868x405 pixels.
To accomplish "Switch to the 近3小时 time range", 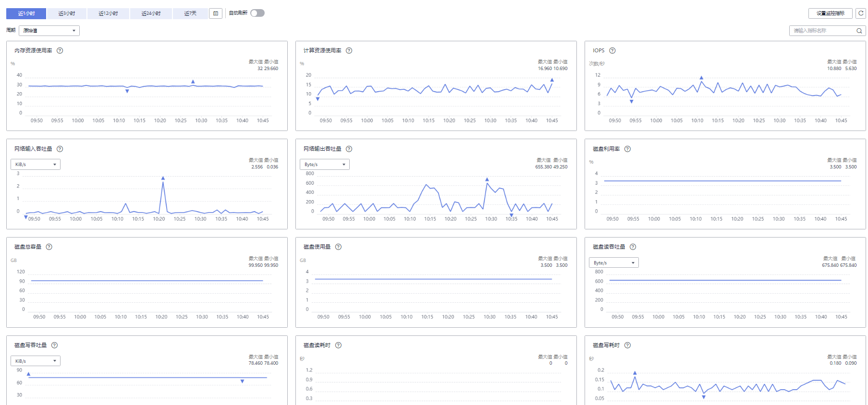I will (x=67, y=13).
